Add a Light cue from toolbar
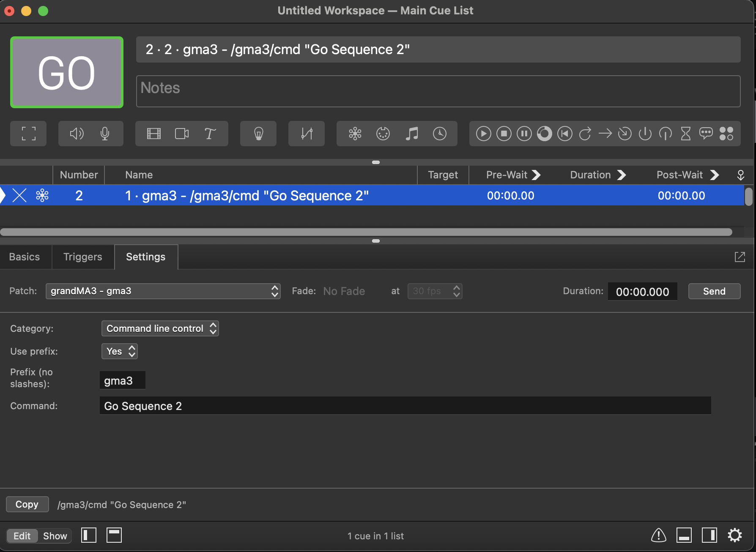This screenshot has height=552, width=756. click(258, 134)
